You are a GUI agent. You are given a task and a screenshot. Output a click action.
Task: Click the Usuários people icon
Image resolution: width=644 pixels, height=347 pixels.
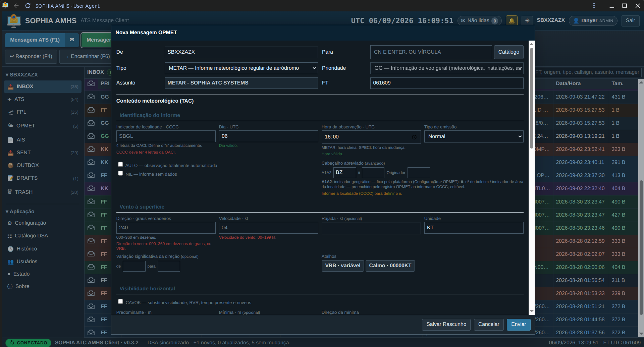(x=10, y=262)
